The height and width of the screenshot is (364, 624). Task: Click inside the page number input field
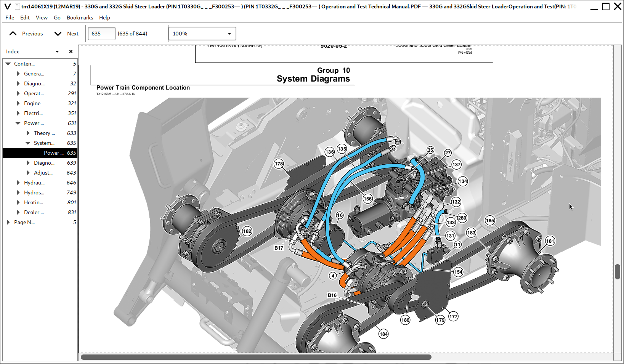coord(101,34)
